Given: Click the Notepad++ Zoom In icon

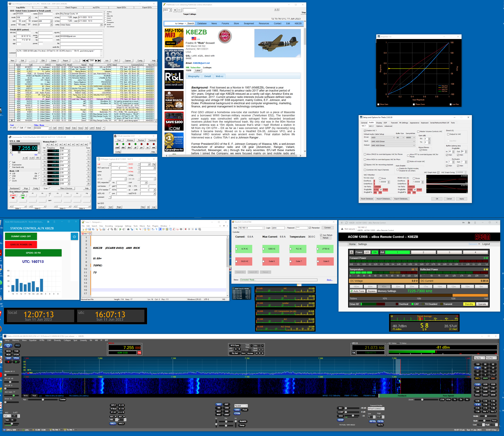Looking at the screenshot, I should pos(137,229).
